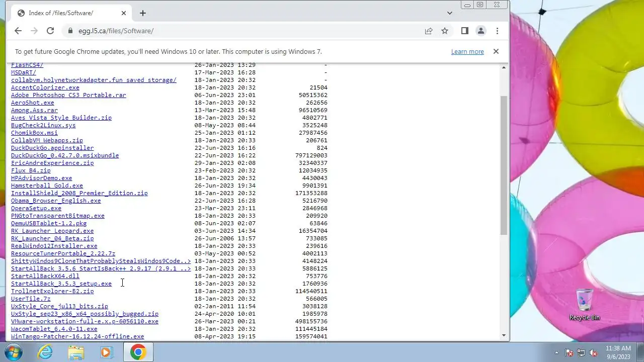Open the Chrome profile avatar

point(481,31)
